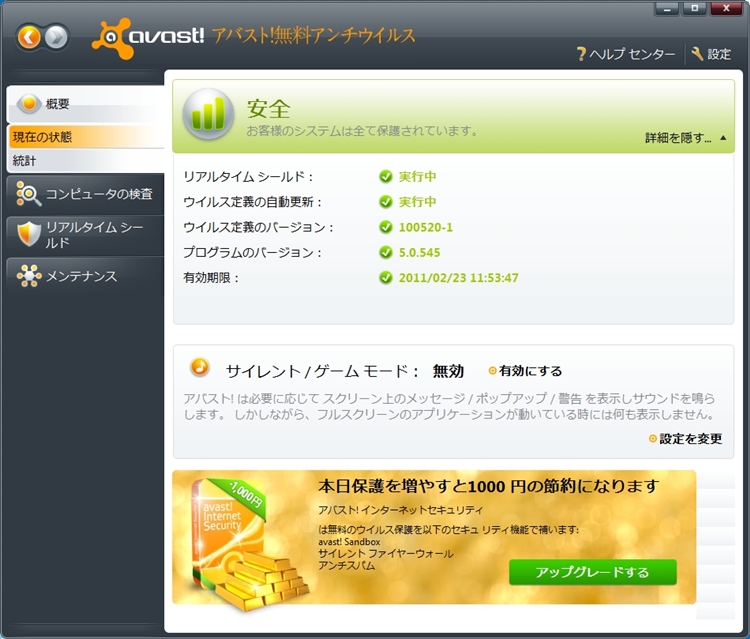This screenshot has width=750, height=639.
Task: Select 現在の状態 in the sidebar
Action: click(x=86, y=137)
